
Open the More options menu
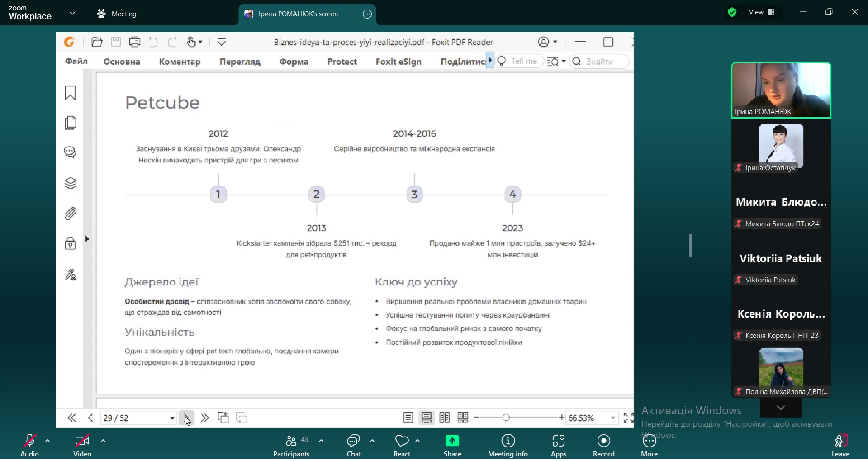(x=649, y=445)
